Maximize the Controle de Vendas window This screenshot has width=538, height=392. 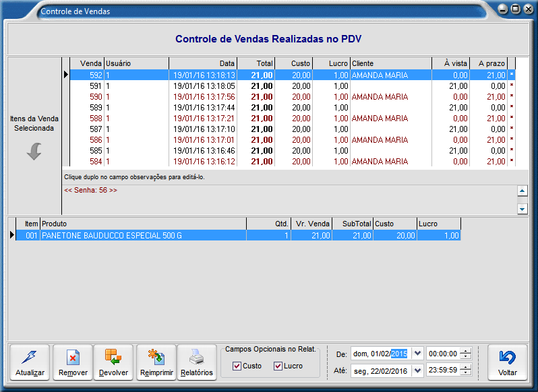coord(516,9)
